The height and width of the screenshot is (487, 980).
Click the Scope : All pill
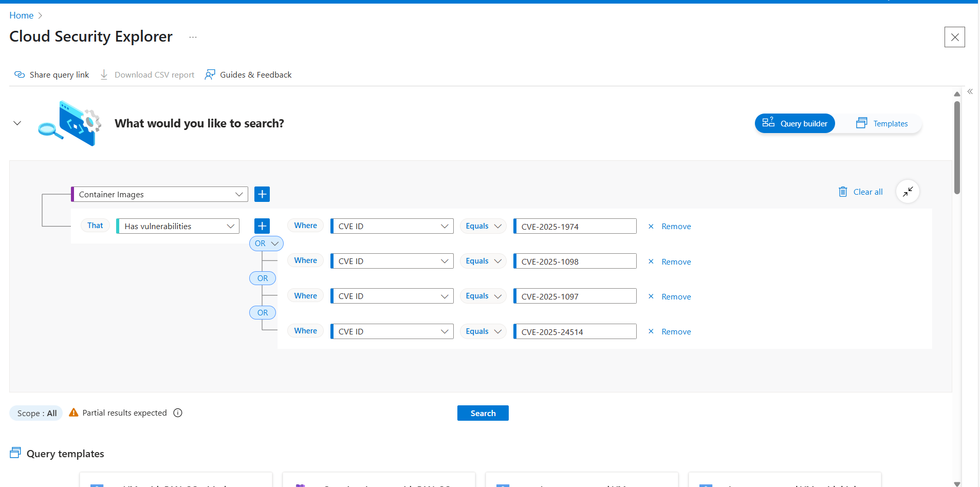point(36,413)
